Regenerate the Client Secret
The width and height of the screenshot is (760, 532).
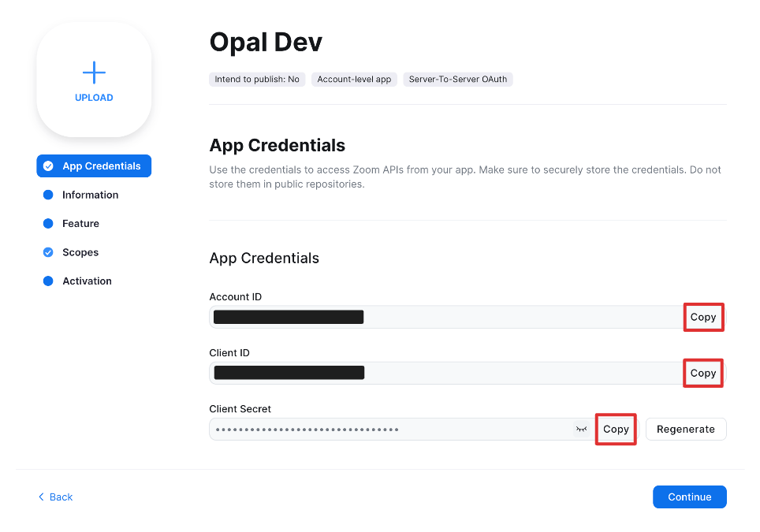(686, 430)
